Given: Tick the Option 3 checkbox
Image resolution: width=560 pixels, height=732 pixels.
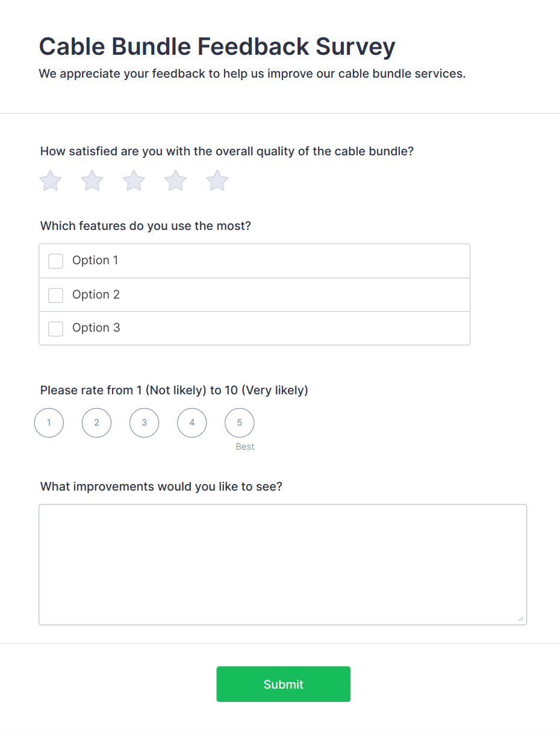Looking at the screenshot, I should 56,329.
